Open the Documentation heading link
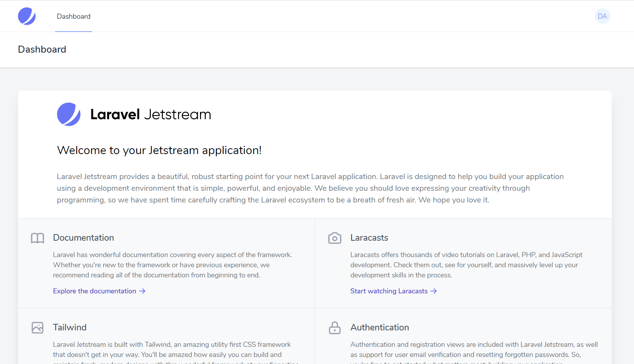 coord(84,238)
